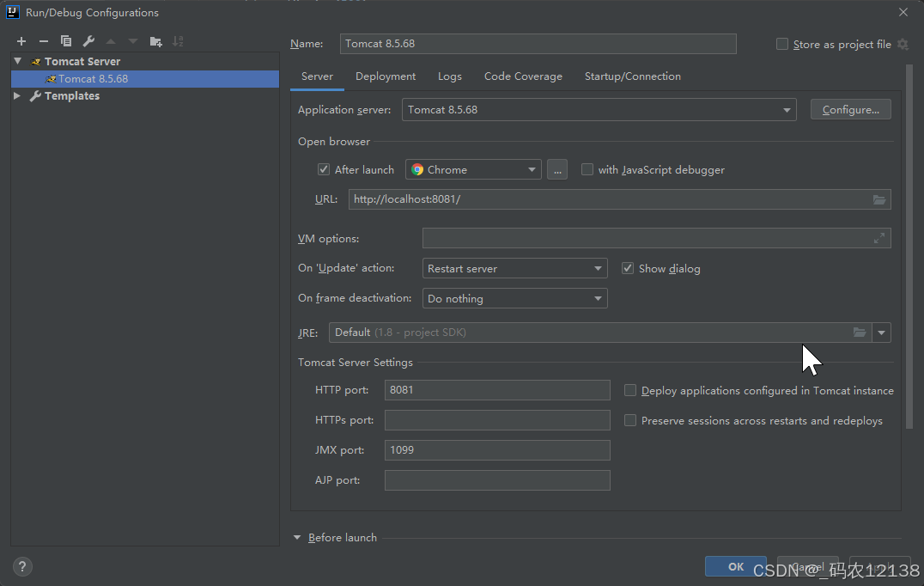This screenshot has height=586, width=924.
Task: Click the folder icon in URL field
Action: 879,200
